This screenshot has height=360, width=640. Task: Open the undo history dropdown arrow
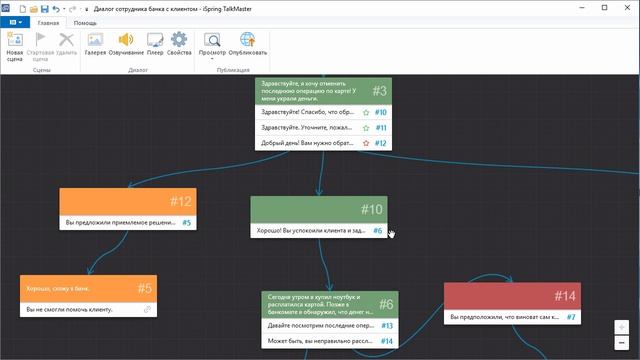[x=64, y=9]
